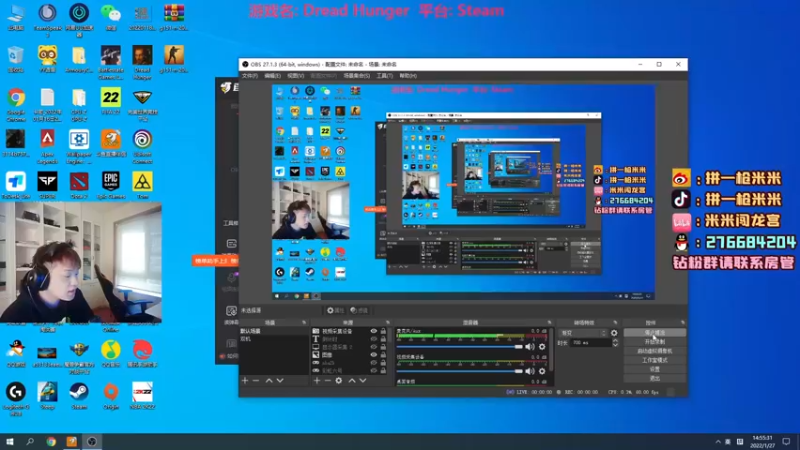
Task: Adjust Desktop Audio/Aux volume slider
Action: click(460, 347)
